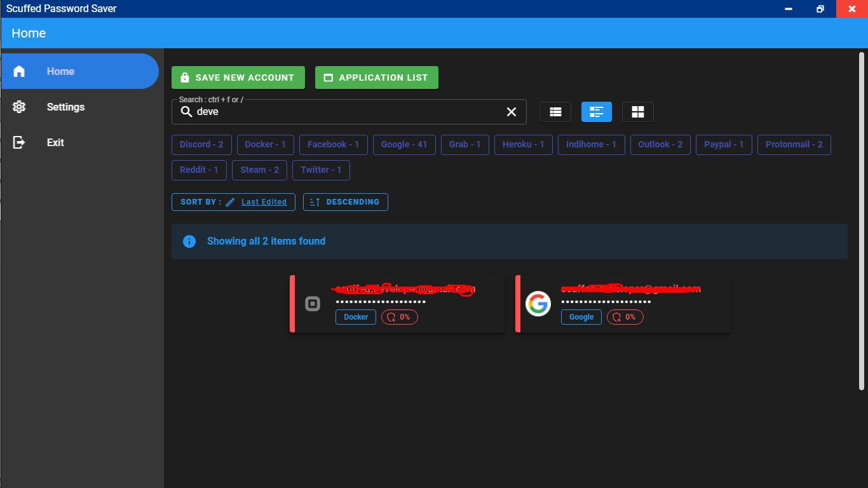Screen dimensions: 868x488
Task: Filter by Outlook - 2 chip
Action: click(x=660, y=144)
